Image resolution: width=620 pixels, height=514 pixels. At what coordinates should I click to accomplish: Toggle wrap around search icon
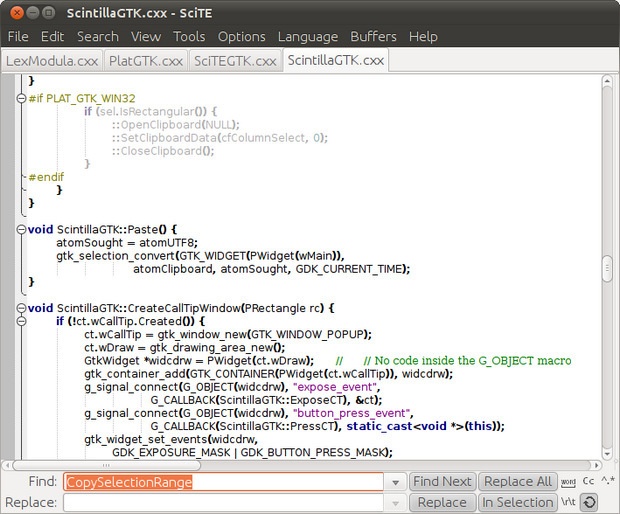click(x=588, y=503)
